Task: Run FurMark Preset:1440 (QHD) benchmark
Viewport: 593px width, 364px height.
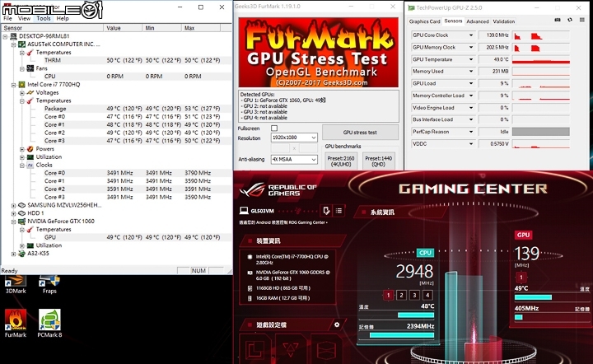Action: (x=378, y=161)
